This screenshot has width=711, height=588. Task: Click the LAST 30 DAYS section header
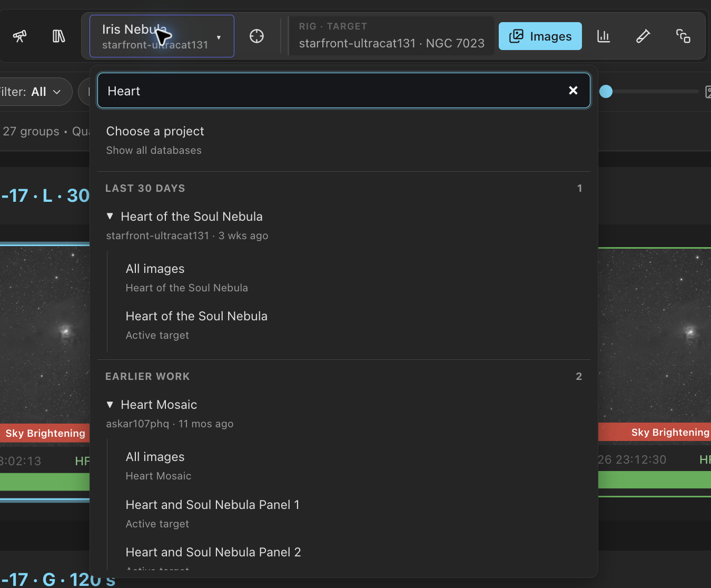point(145,188)
